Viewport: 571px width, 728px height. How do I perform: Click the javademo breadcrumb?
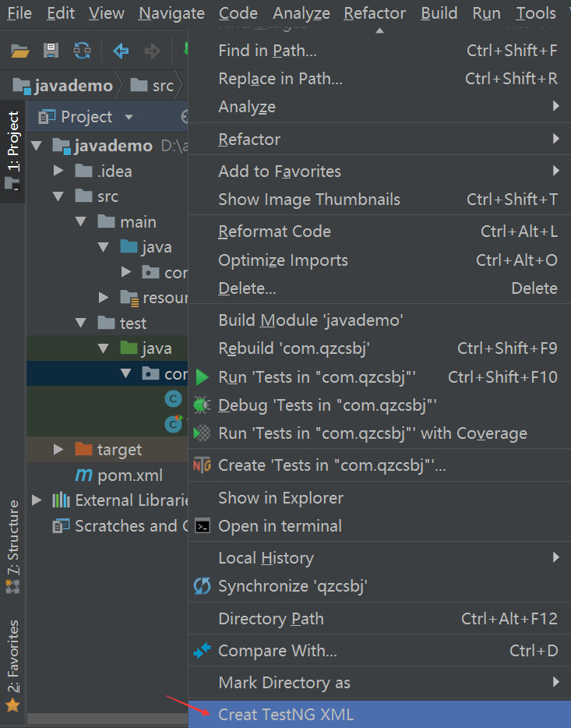point(63,86)
